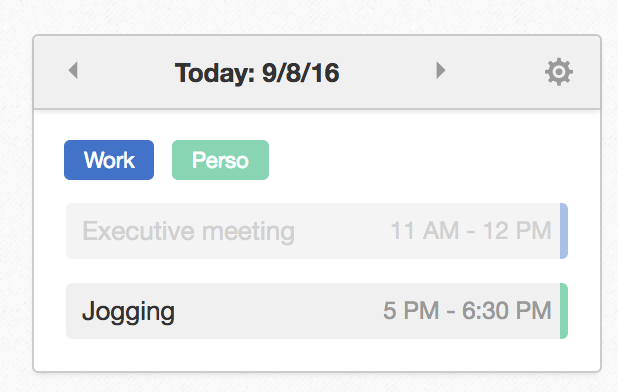Image resolution: width=618 pixels, height=392 pixels.
Task: Go to the previous day arrow
Action: (x=73, y=71)
